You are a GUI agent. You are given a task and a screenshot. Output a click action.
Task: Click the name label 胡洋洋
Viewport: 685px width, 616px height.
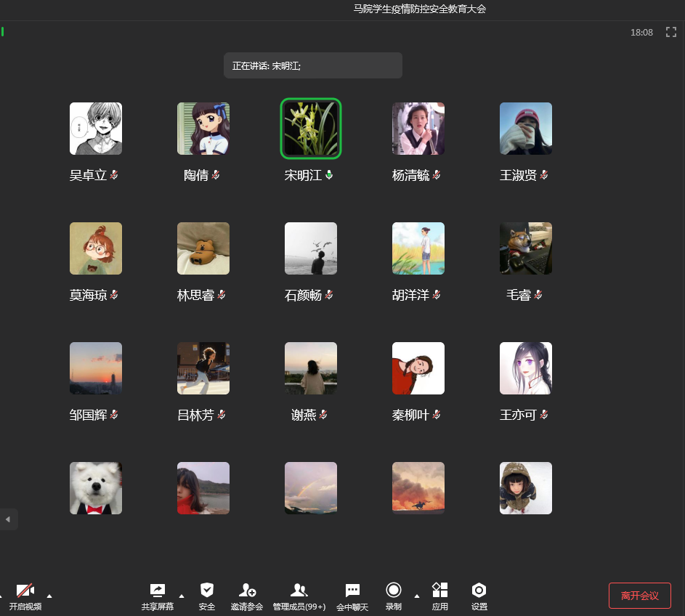[x=410, y=296]
